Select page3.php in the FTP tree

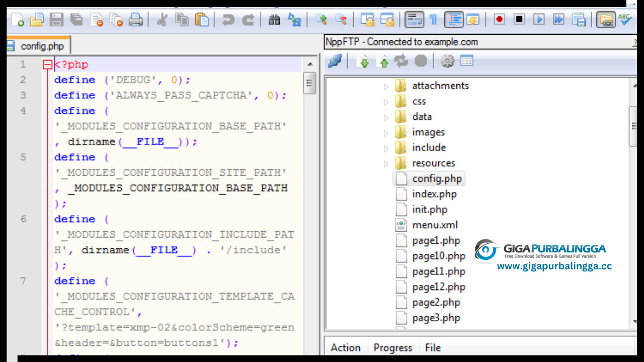[x=436, y=318]
